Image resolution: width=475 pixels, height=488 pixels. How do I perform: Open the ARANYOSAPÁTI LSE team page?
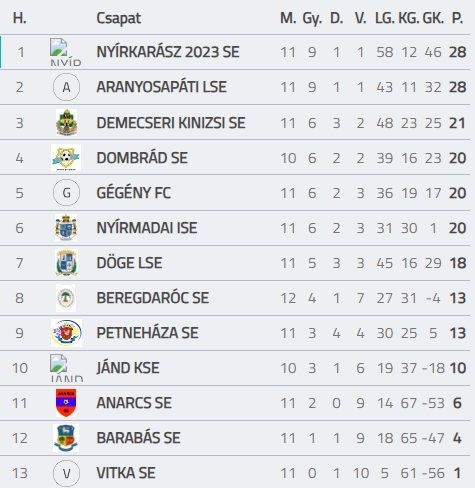(x=161, y=87)
